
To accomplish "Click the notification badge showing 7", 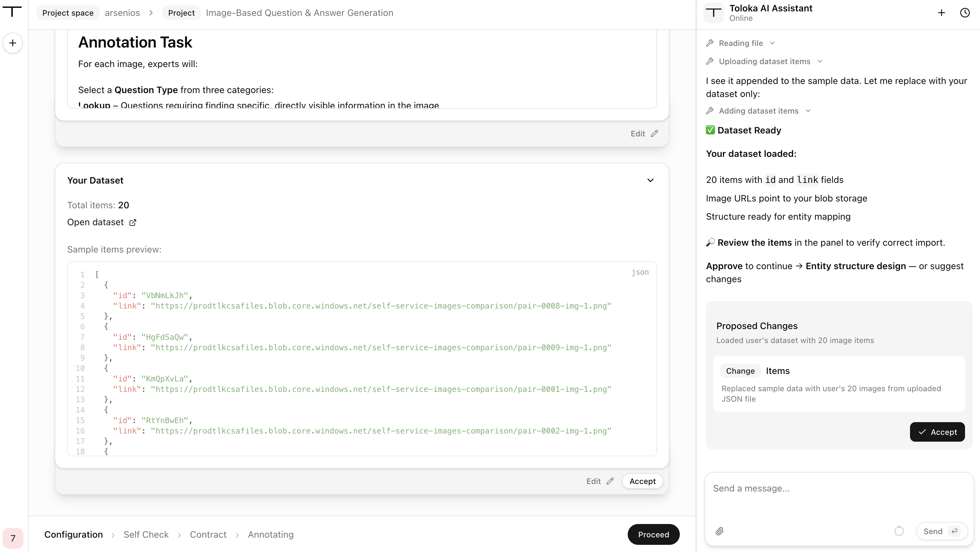I will 13,538.
